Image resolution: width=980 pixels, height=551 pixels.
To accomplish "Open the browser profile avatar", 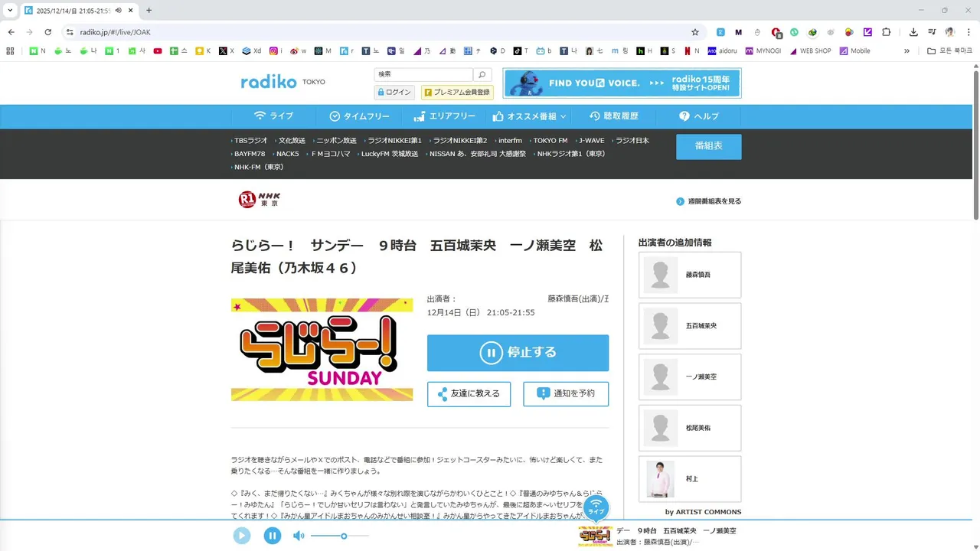I will click(950, 32).
